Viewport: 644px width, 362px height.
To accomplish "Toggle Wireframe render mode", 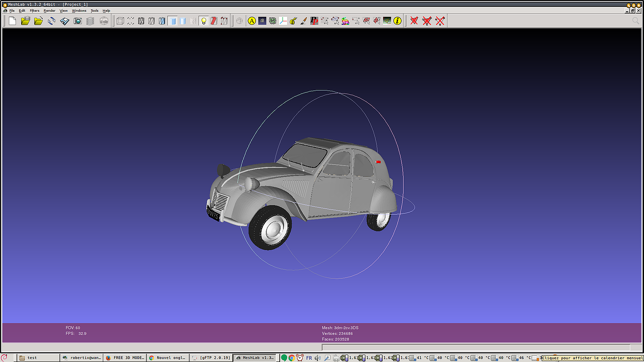I will (x=141, y=21).
